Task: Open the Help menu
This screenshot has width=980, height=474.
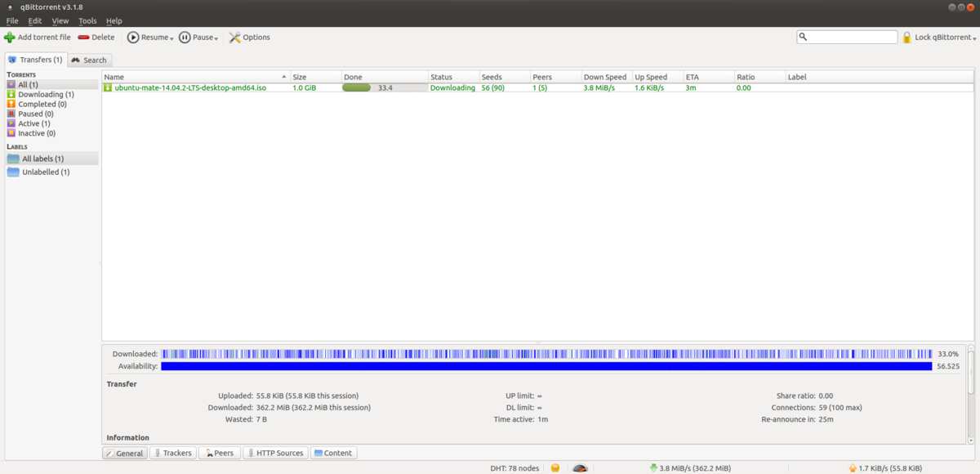Action: (114, 20)
